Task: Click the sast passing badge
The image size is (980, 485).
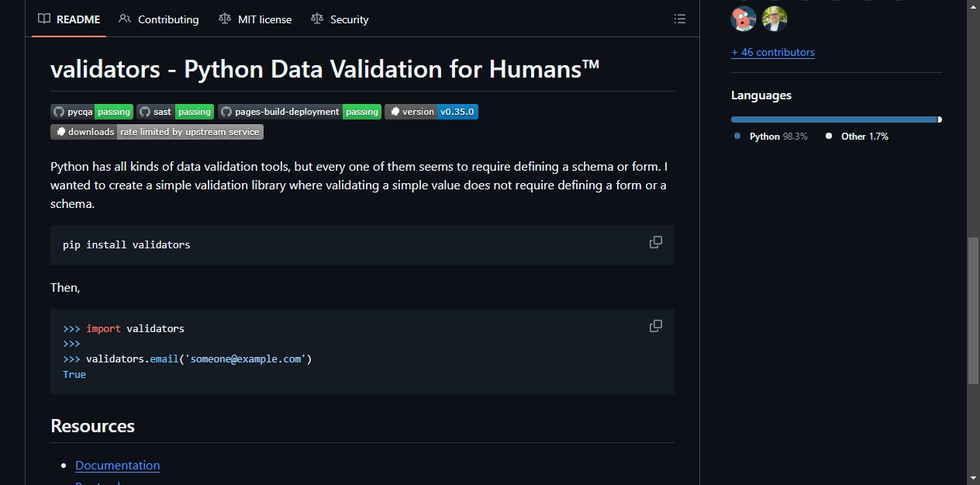Action: coord(175,112)
